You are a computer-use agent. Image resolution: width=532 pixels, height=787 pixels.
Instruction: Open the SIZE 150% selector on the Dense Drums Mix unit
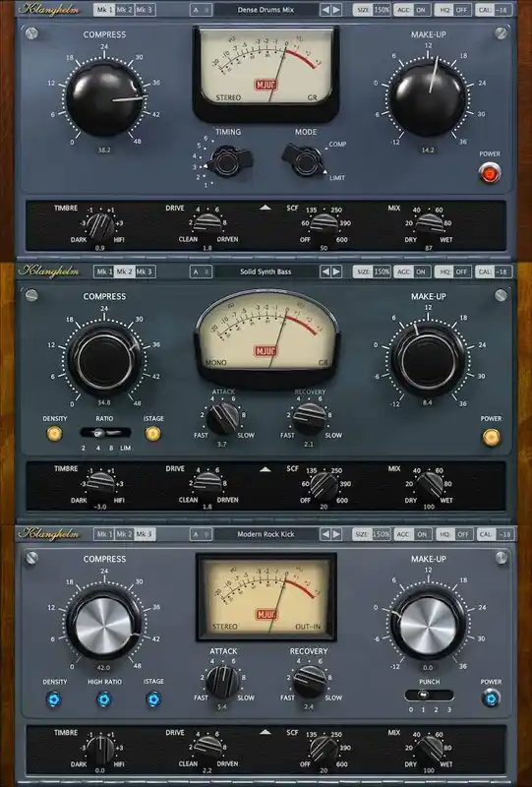pyautogui.click(x=372, y=10)
